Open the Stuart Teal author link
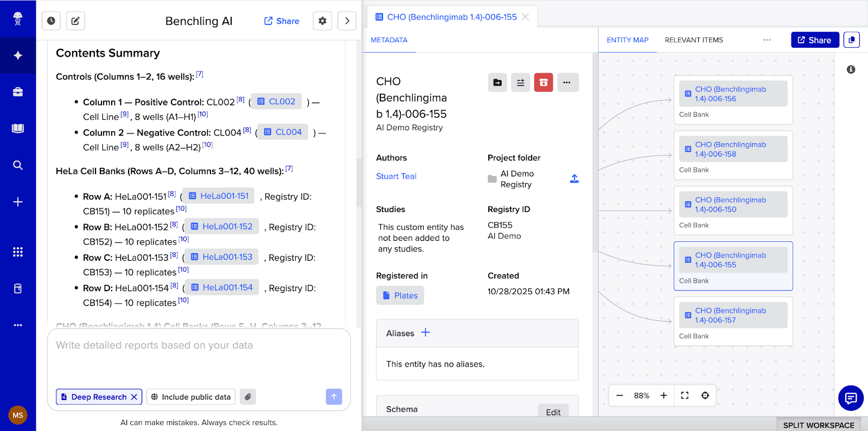This screenshot has width=868, height=431. (x=397, y=176)
